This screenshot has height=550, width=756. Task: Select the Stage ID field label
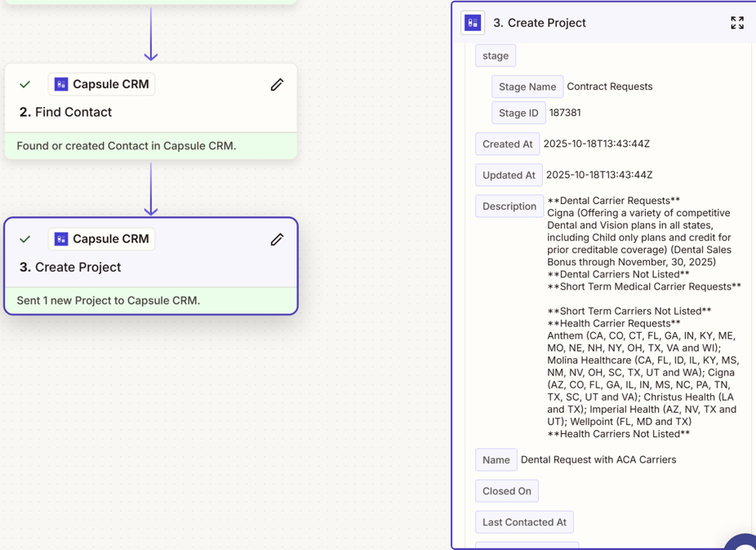click(x=518, y=113)
